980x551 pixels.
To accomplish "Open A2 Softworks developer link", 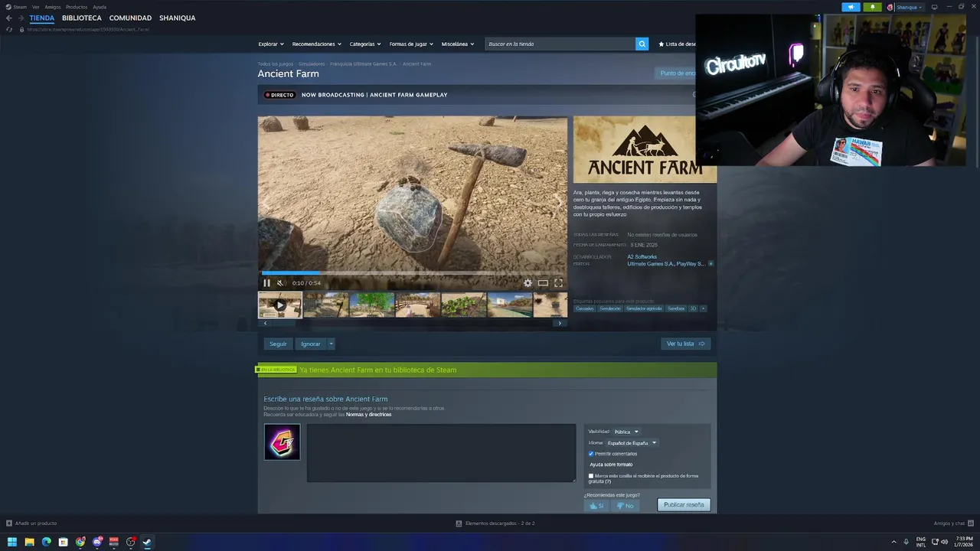I will click(x=642, y=257).
